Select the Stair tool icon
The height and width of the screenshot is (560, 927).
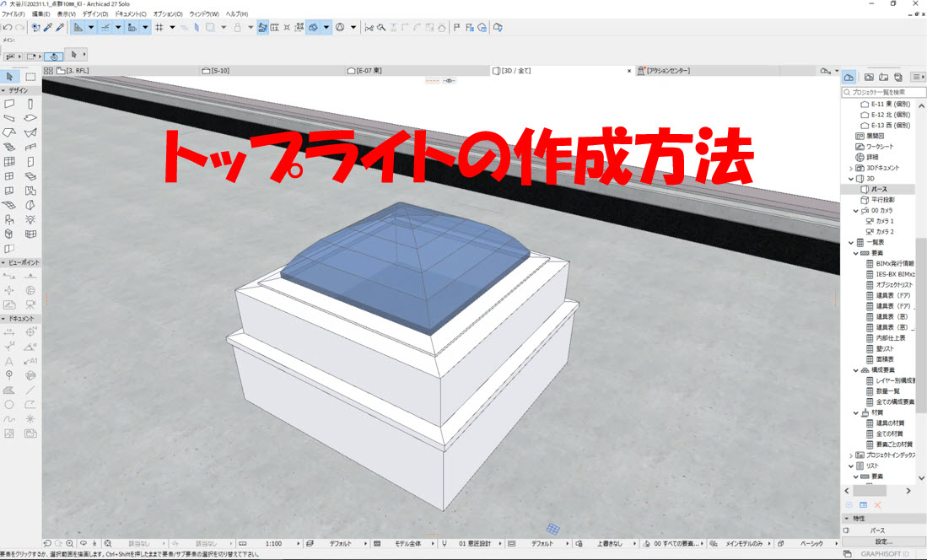click(x=9, y=147)
